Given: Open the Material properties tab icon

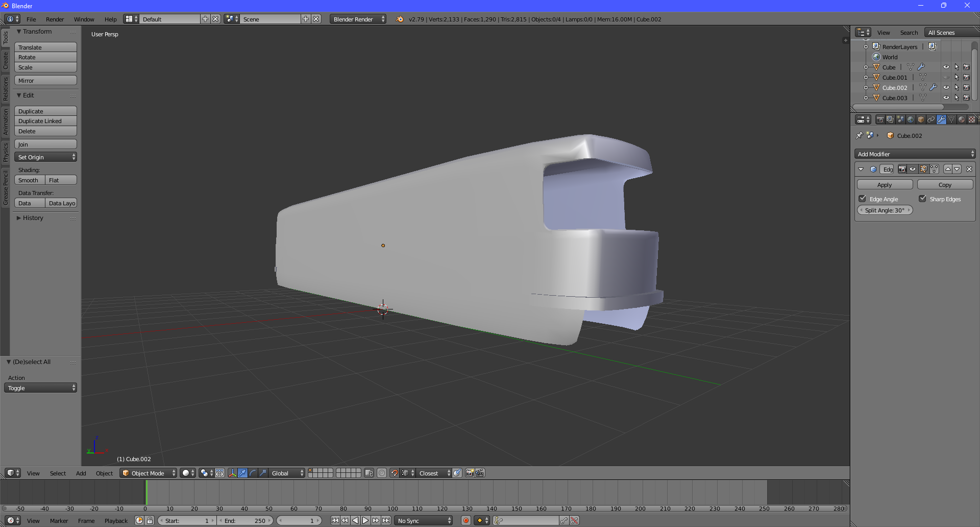Looking at the screenshot, I should tap(962, 119).
